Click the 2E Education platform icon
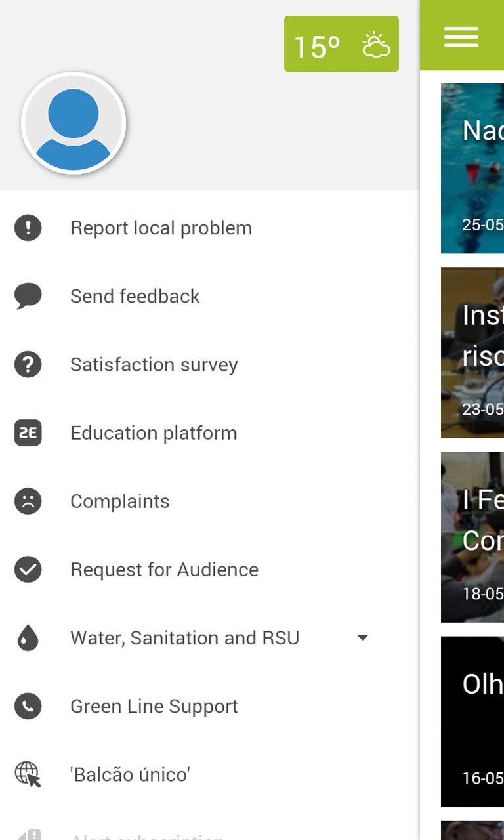The image size is (504, 840). [x=28, y=432]
